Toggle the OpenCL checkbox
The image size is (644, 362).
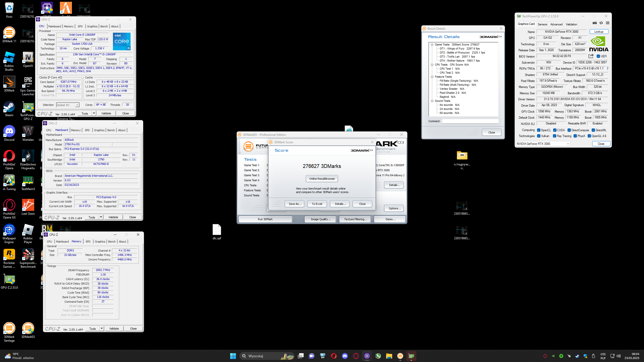click(x=539, y=130)
